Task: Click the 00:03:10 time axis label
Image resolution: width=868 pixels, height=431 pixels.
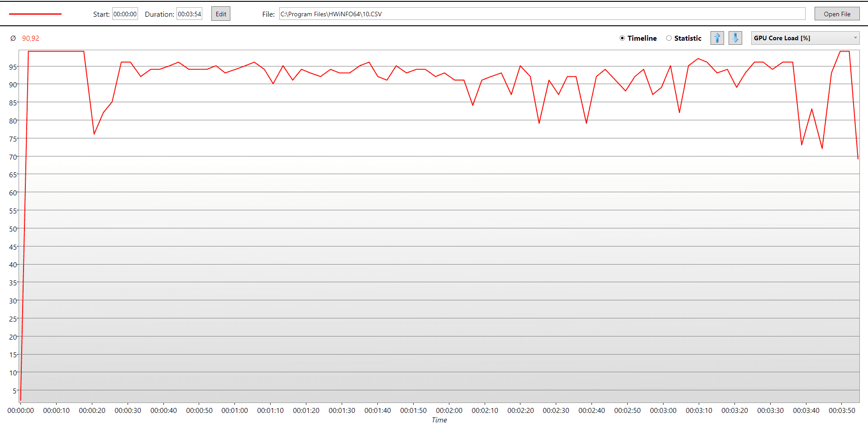Action: (699, 411)
